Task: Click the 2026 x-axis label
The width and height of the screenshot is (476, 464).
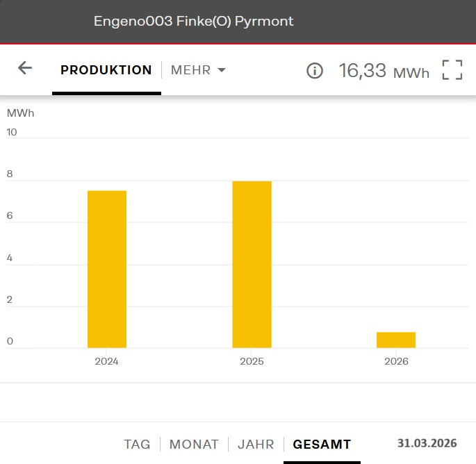Action: (x=396, y=362)
